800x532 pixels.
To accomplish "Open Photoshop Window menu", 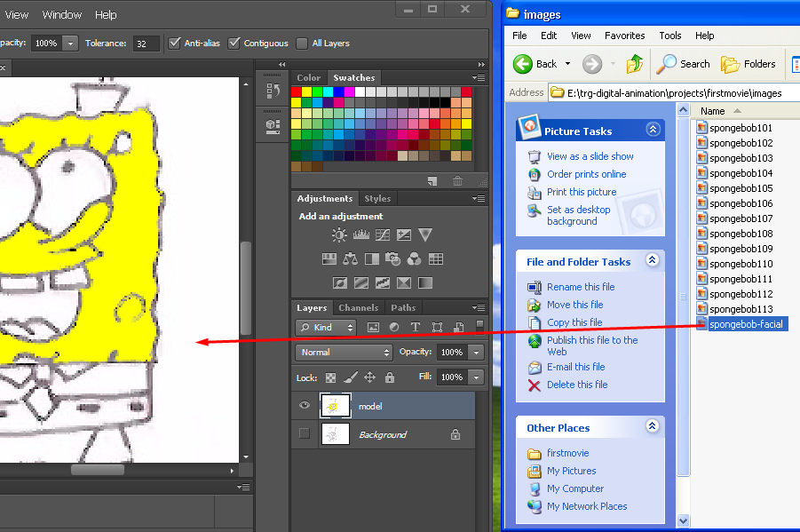I will pos(62,15).
